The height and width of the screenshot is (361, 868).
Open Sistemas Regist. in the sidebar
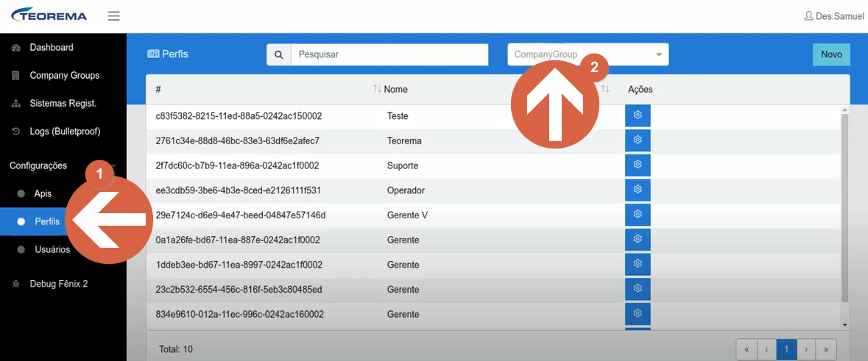point(63,104)
